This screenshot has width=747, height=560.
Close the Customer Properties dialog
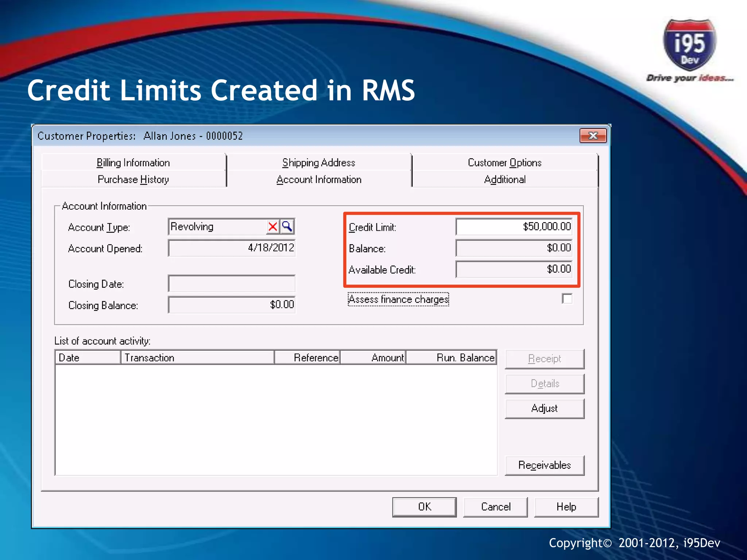click(593, 136)
